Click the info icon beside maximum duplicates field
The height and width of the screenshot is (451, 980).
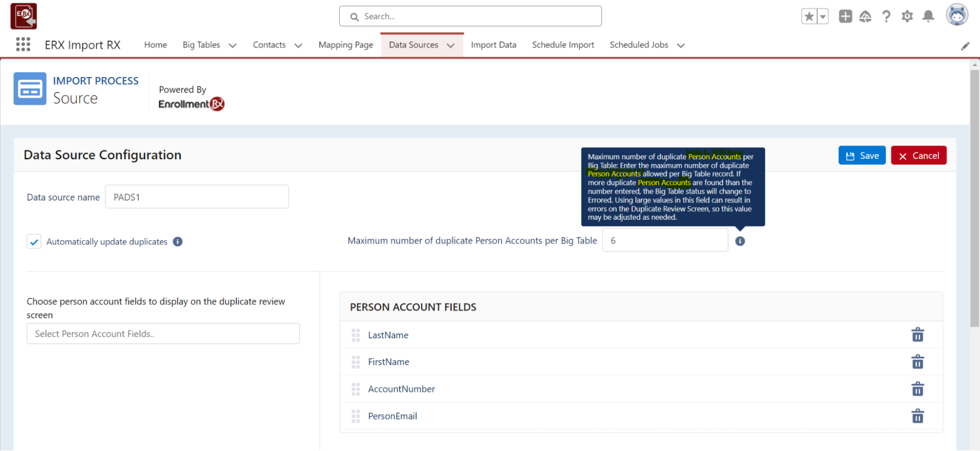click(x=740, y=241)
